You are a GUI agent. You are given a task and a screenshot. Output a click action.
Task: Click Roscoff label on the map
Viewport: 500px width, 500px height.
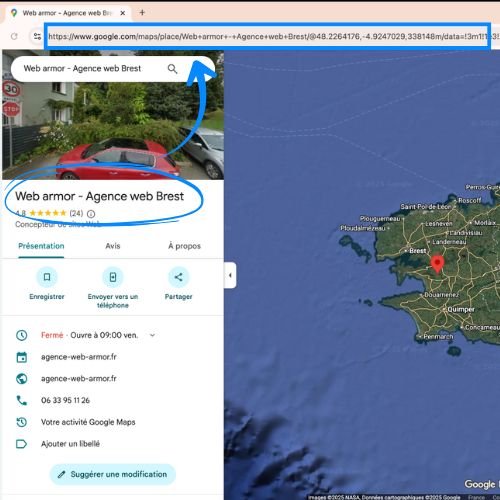coord(470,200)
